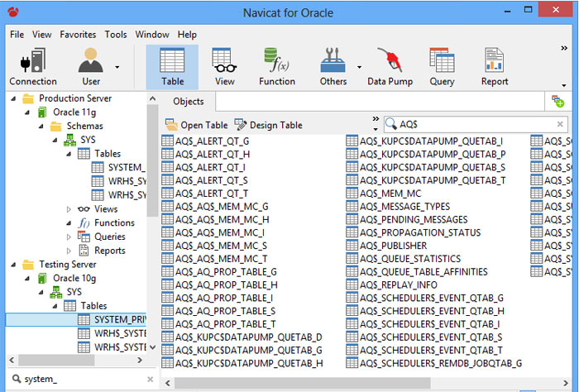Open the dropdown arrow next to Others

[359, 67]
